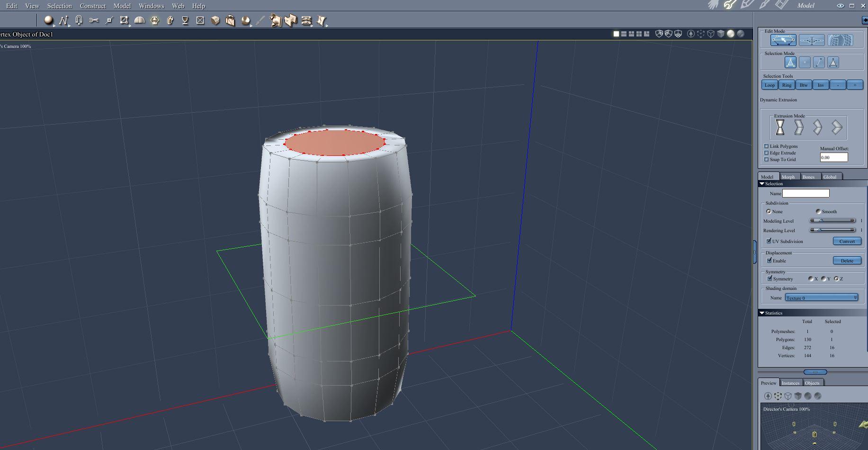
Task: Click the Ring selection button
Action: pyautogui.click(x=787, y=85)
